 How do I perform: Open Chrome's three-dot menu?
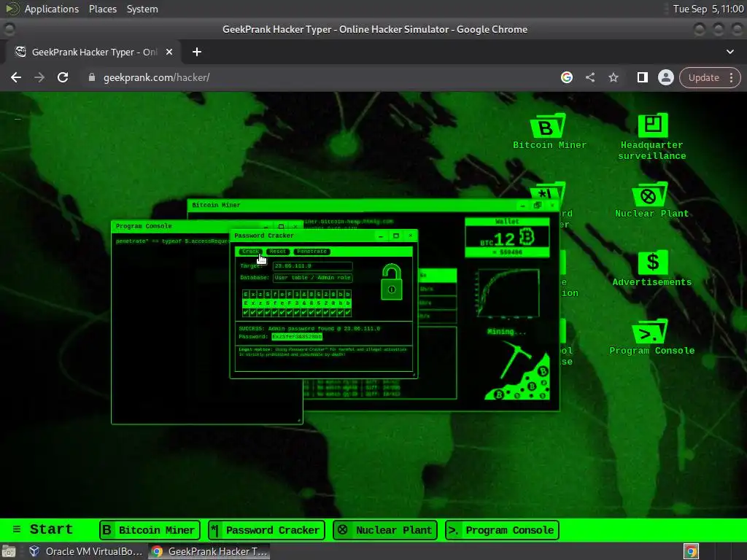coord(731,77)
